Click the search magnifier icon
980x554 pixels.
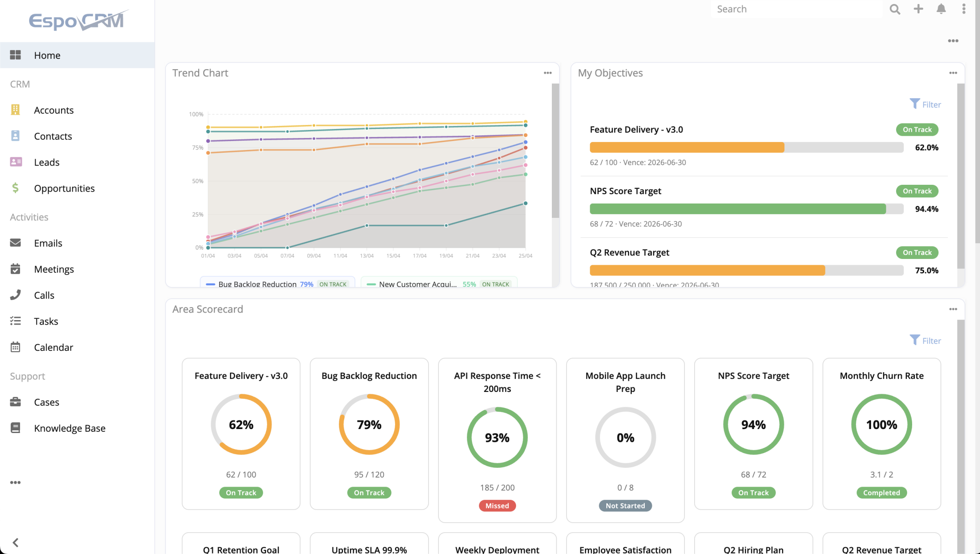point(894,9)
